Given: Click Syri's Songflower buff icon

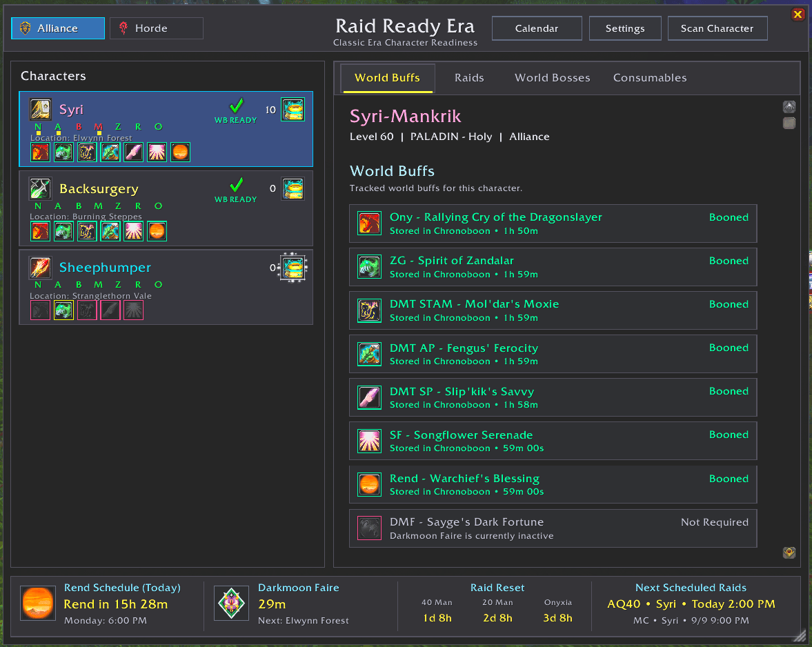Looking at the screenshot, I should click(x=157, y=152).
